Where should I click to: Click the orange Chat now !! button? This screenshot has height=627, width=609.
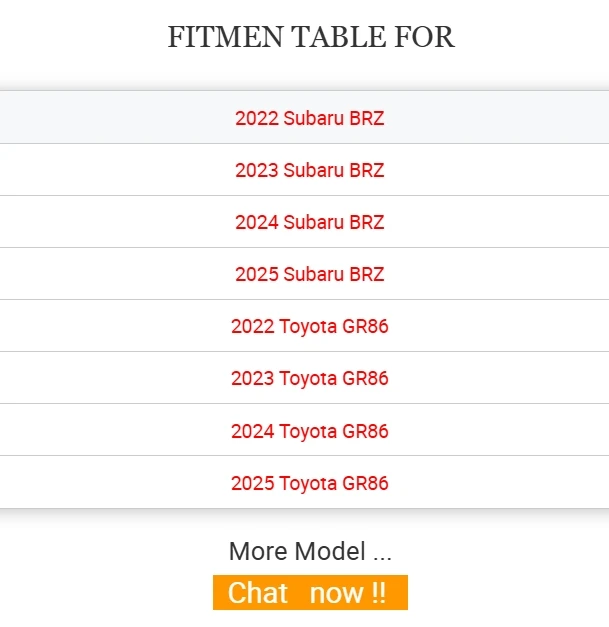[310, 592]
